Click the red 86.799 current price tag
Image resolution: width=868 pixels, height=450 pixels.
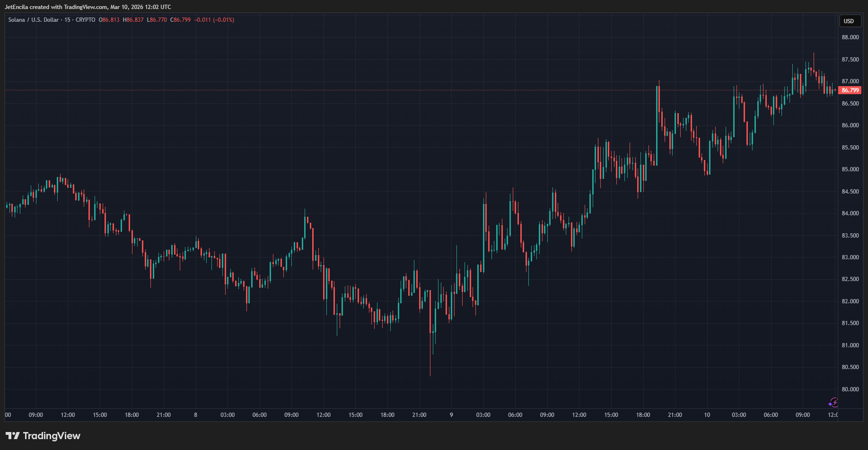pyautogui.click(x=850, y=90)
